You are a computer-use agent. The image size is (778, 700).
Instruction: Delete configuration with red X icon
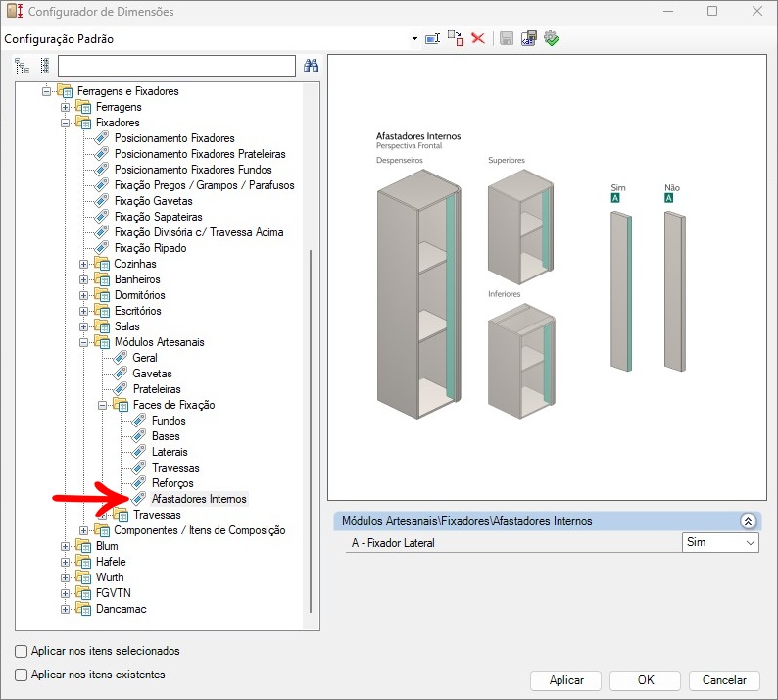[478, 38]
